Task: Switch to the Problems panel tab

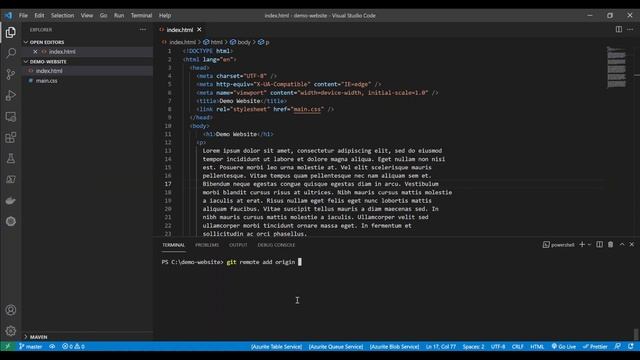Action: (207, 245)
